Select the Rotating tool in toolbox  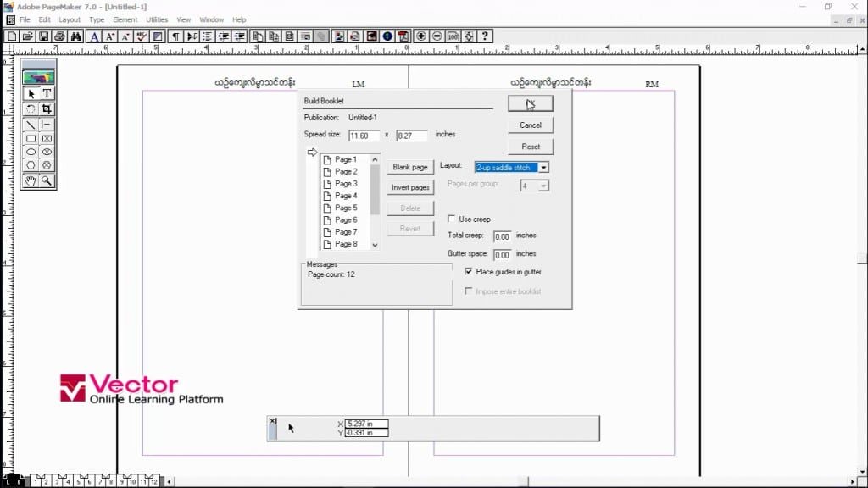(x=31, y=109)
